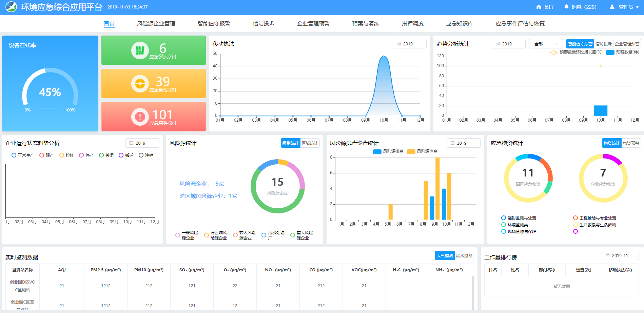Click the administrator user icon
The image size is (644, 313).
[x=612, y=7]
